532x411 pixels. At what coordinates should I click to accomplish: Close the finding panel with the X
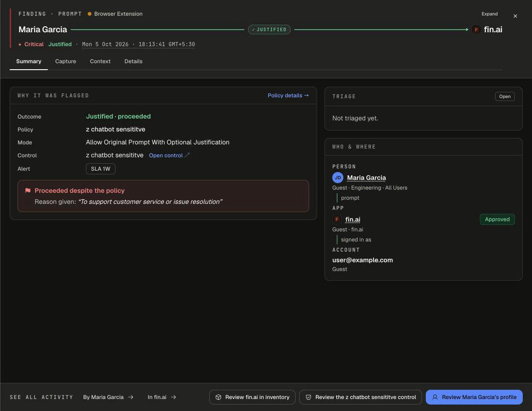tap(515, 16)
